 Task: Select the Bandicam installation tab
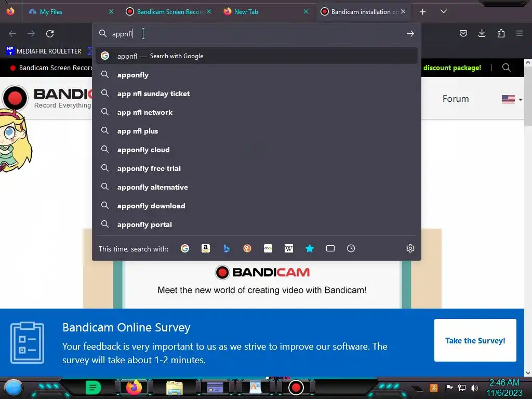(364, 11)
